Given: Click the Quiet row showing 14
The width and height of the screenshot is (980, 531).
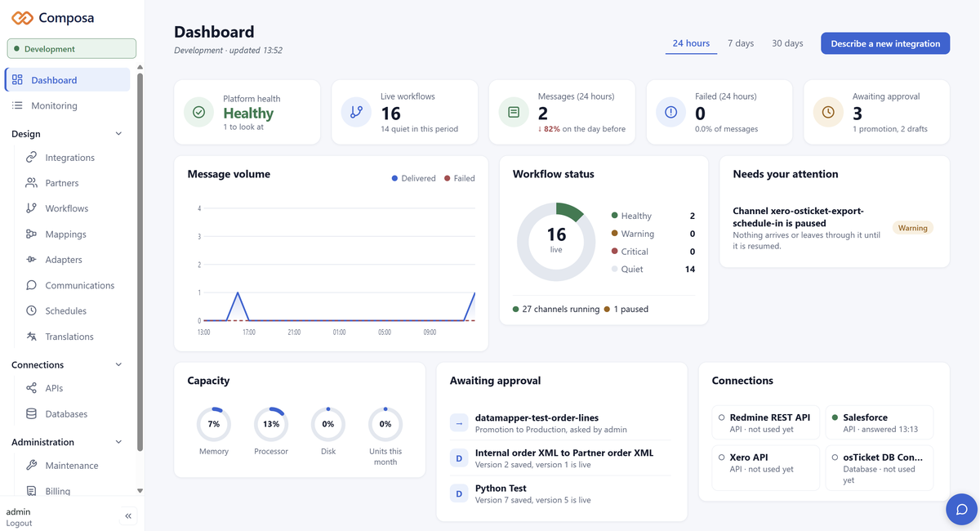Looking at the screenshot, I should click(x=653, y=269).
